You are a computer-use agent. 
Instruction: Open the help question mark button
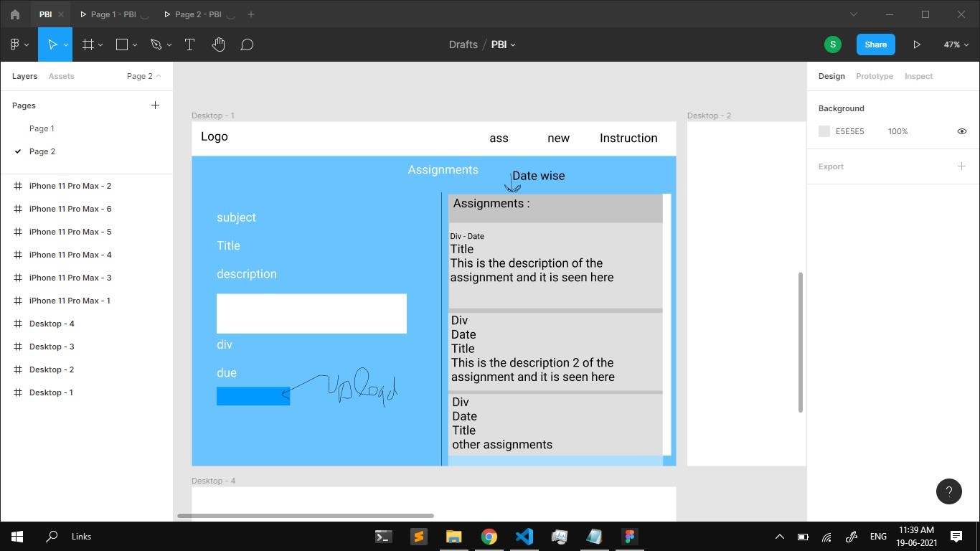949,491
